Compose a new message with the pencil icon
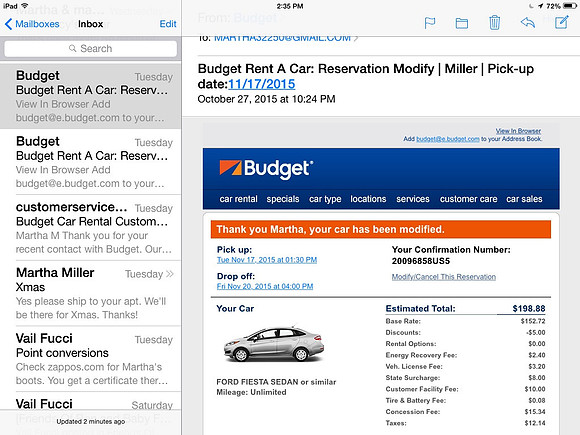 (562, 22)
